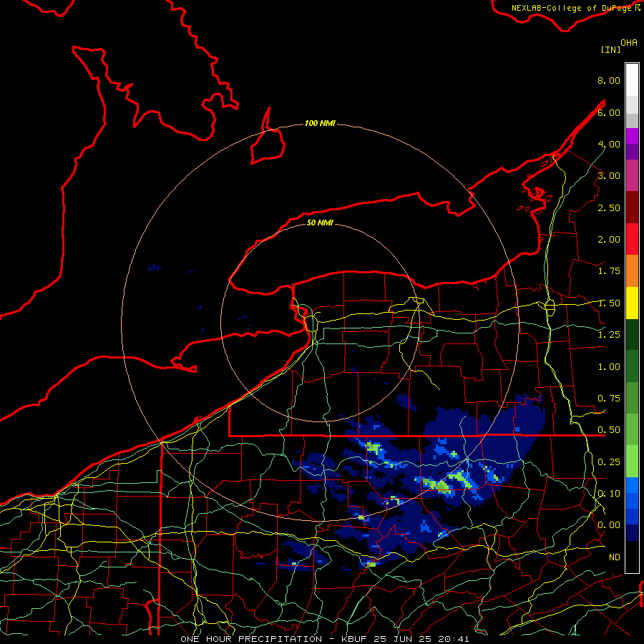
Task: Click the 6.00 legend value
Action: pyautogui.click(x=609, y=112)
